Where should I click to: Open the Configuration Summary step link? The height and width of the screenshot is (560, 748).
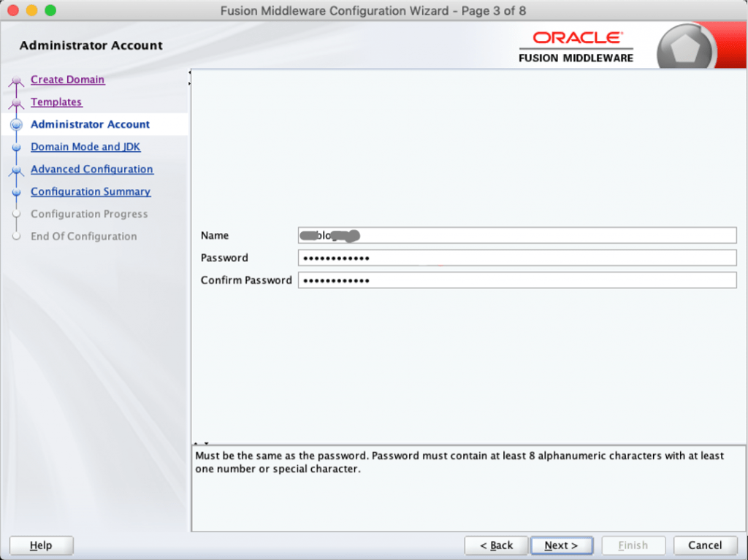click(x=91, y=192)
